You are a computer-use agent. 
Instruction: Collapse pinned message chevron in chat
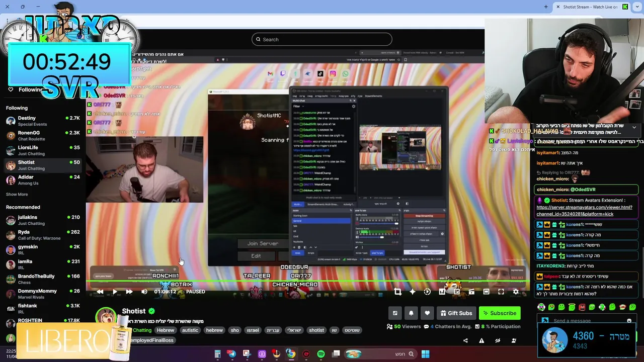(634, 128)
